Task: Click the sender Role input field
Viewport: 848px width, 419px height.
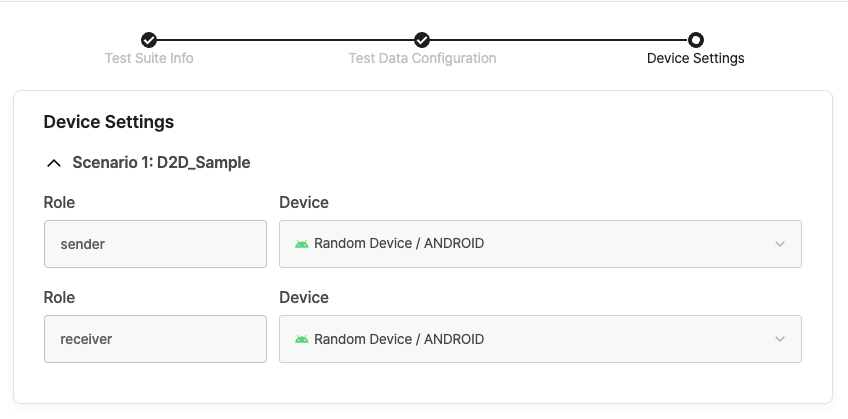Action: click(155, 243)
